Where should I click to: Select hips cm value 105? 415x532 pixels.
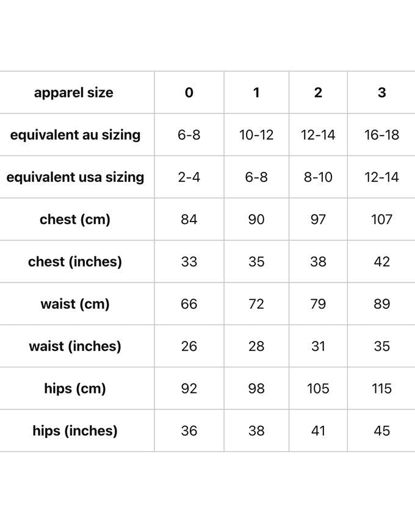coord(318,388)
